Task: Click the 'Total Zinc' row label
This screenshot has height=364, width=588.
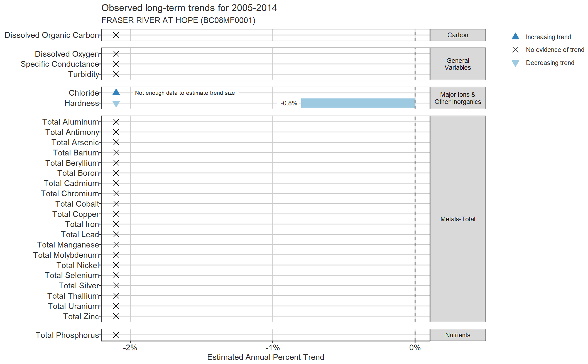Action: tap(81, 316)
